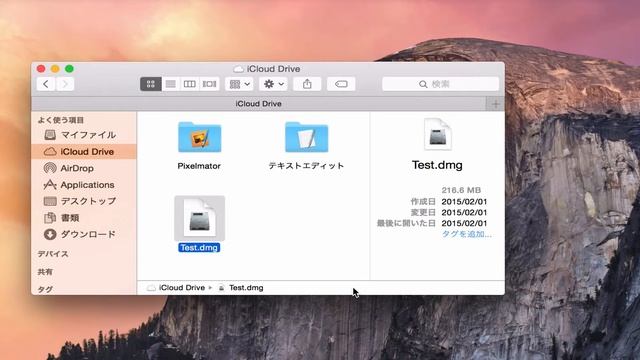The height and width of the screenshot is (360, 640).
Task: Click the Edit Tags toolbar button
Action: pyautogui.click(x=341, y=84)
